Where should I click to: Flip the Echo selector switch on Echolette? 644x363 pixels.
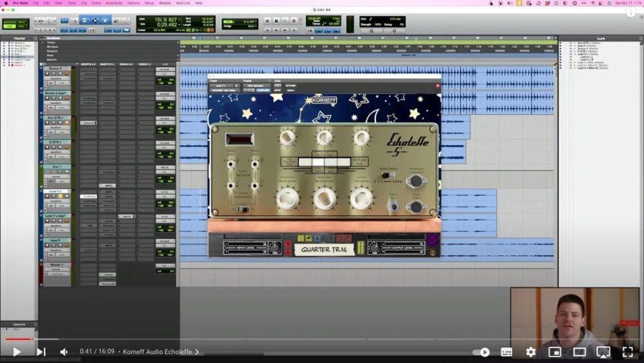click(x=387, y=175)
